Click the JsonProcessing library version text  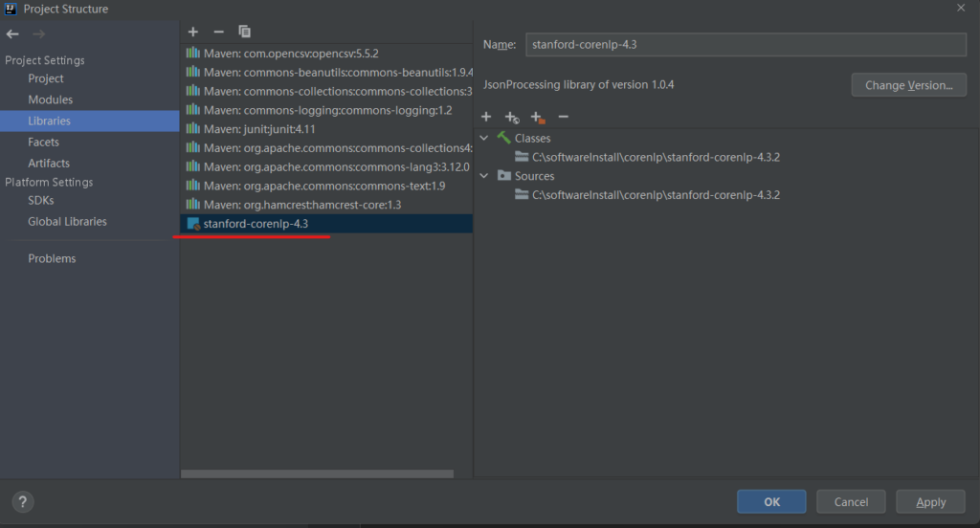coord(578,84)
